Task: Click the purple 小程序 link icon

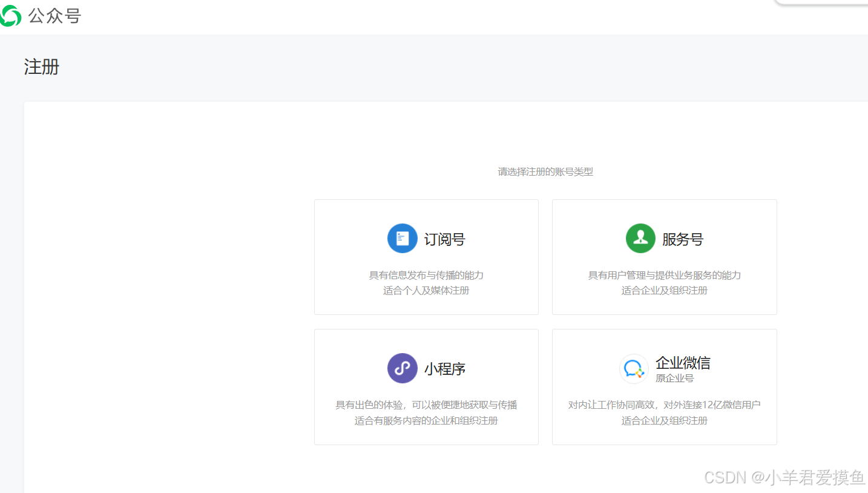Action: [x=403, y=368]
